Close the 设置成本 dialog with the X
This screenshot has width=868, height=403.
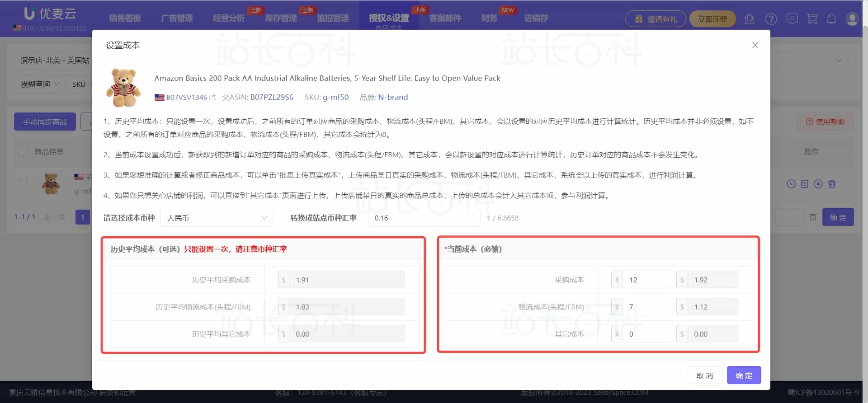(755, 45)
